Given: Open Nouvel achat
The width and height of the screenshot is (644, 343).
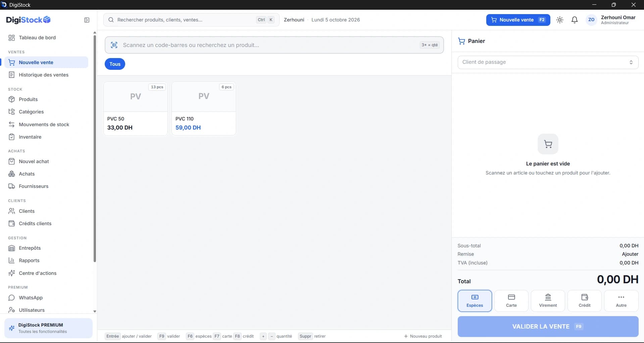Looking at the screenshot, I should point(46,161).
